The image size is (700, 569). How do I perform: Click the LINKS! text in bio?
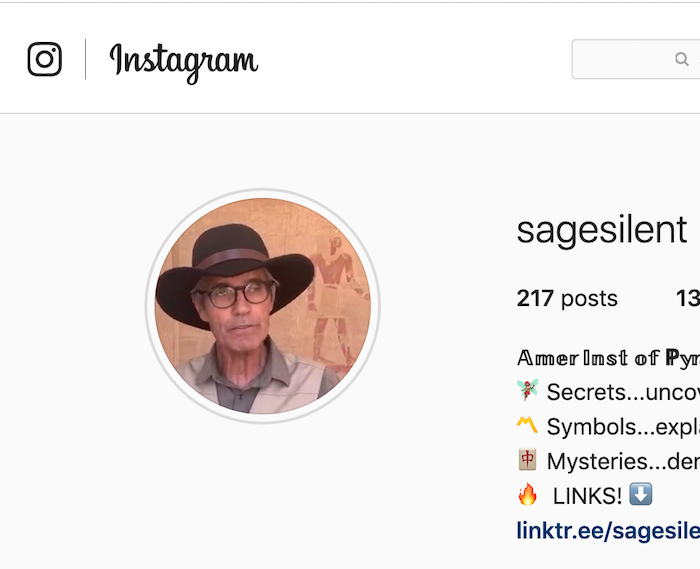pos(587,496)
